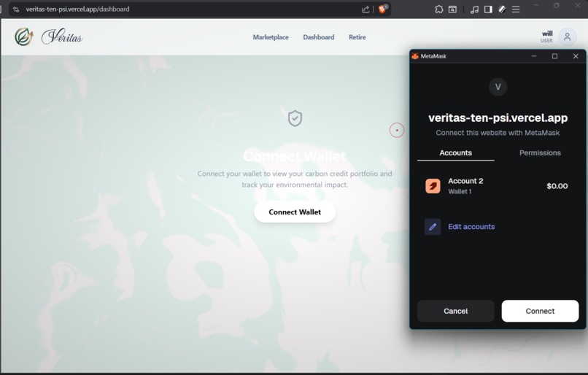Open the music note media control icon
Screen dimensions: 588x375
click(x=474, y=9)
